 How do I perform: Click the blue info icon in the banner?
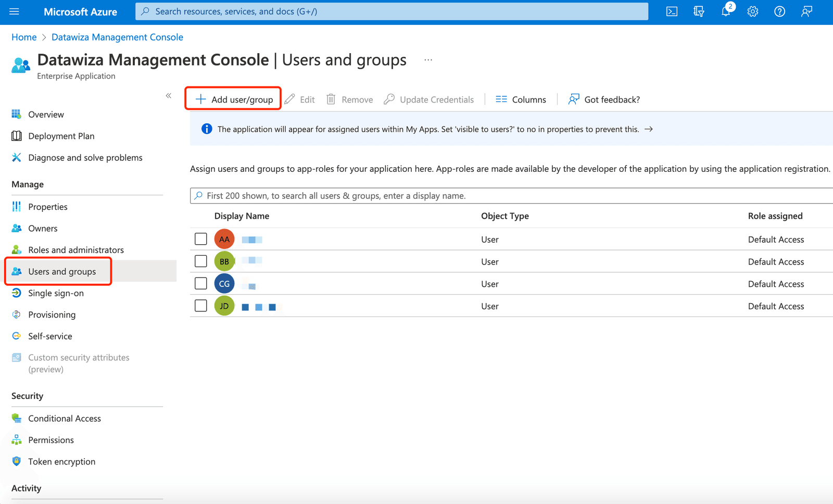tap(207, 129)
